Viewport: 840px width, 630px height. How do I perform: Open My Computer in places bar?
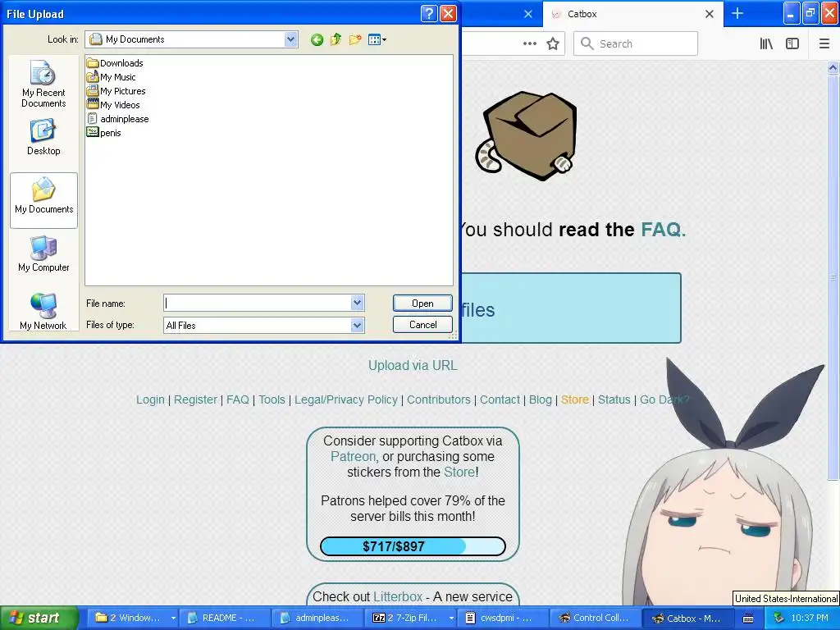(x=43, y=253)
